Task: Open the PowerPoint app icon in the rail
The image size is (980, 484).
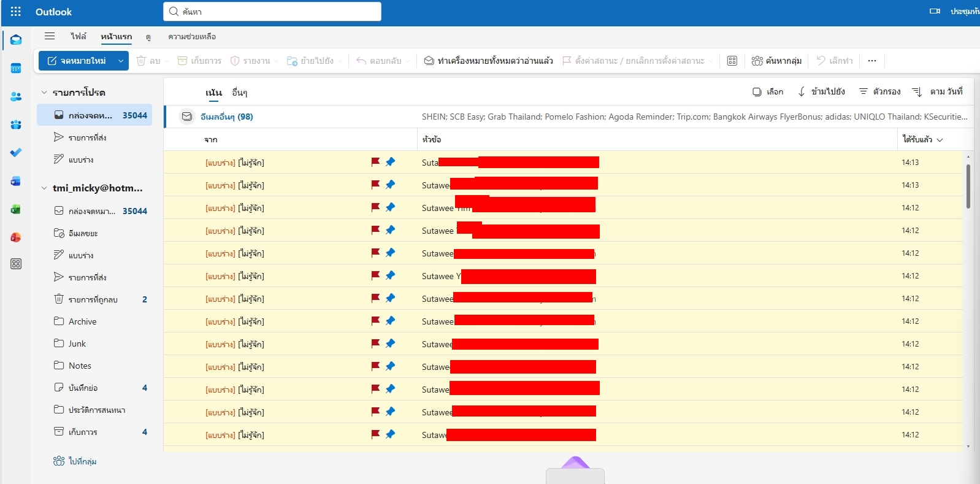Action: (16, 237)
